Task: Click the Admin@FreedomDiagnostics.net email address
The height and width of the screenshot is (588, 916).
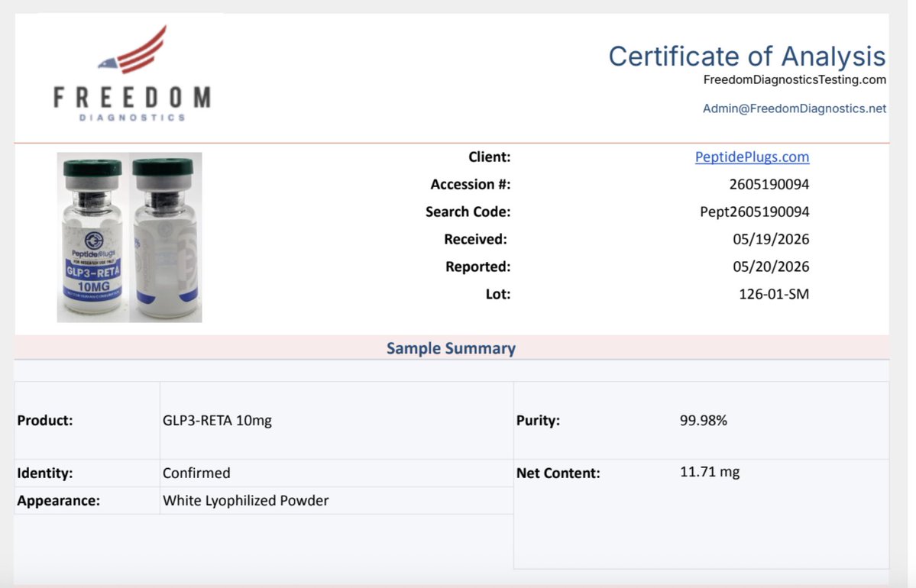Action: click(x=794, y=108)
